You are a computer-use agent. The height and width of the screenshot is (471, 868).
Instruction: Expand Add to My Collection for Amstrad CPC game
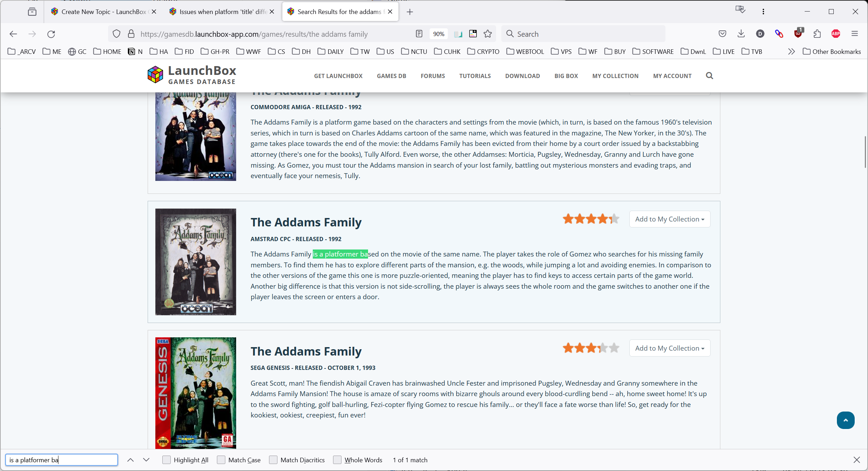pyautogui.click(x=670, y=219)
